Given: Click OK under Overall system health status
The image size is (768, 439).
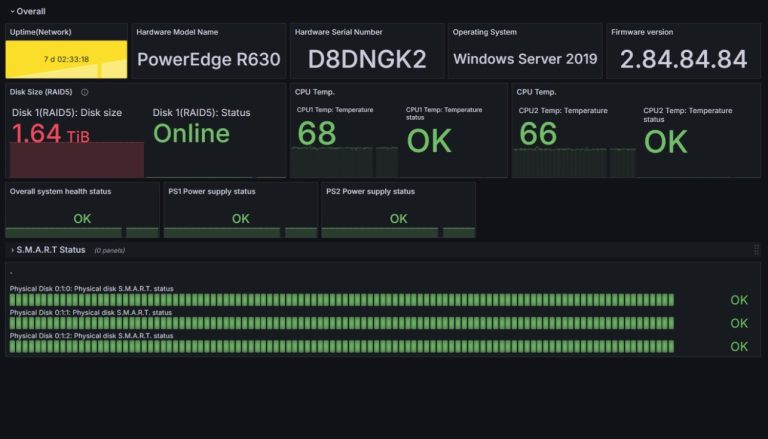Looking at the screenshot, I should (82, 218).
